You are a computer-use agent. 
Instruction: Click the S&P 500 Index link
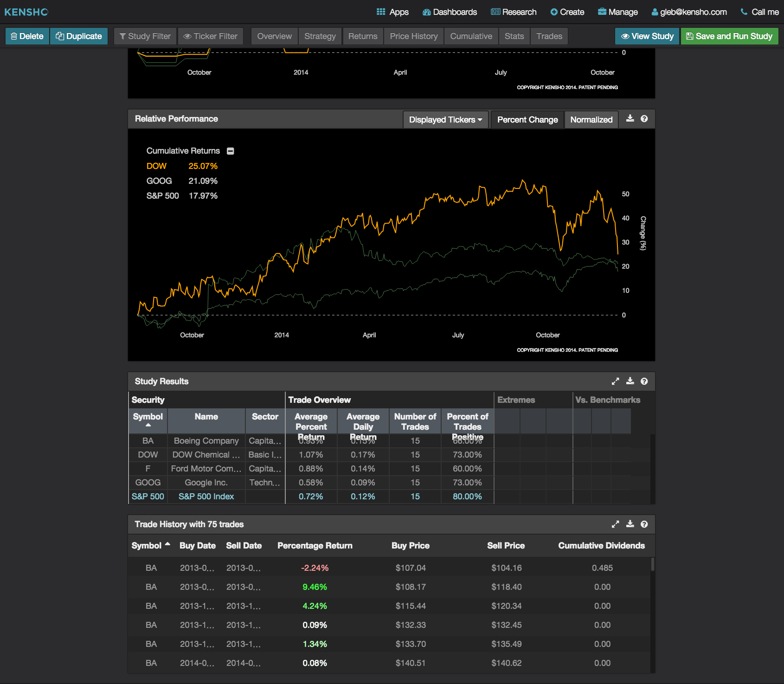point(206,497)
